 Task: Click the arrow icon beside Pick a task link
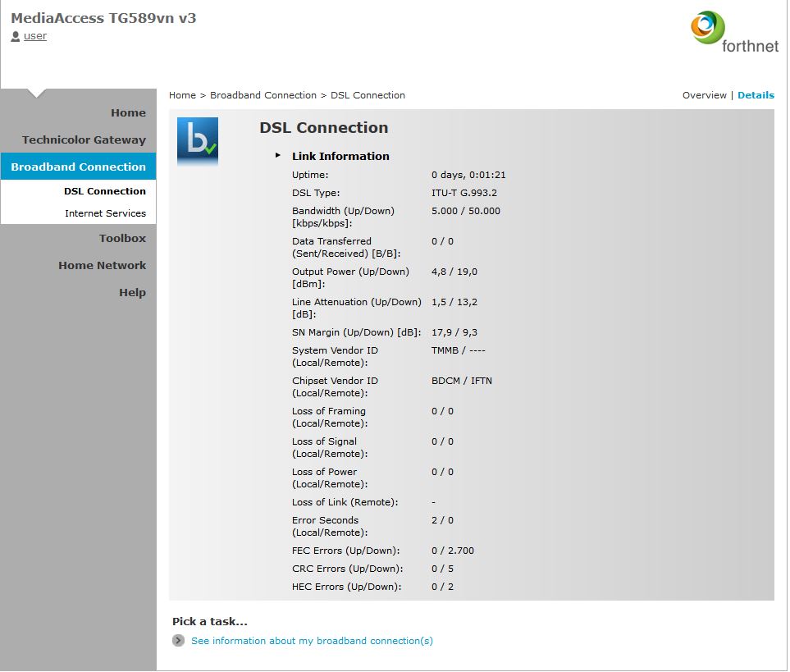pos(178,640)
